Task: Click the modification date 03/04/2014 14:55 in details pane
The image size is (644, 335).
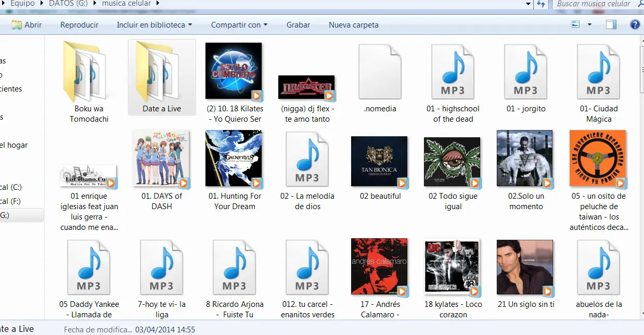Action: (165, 329)
